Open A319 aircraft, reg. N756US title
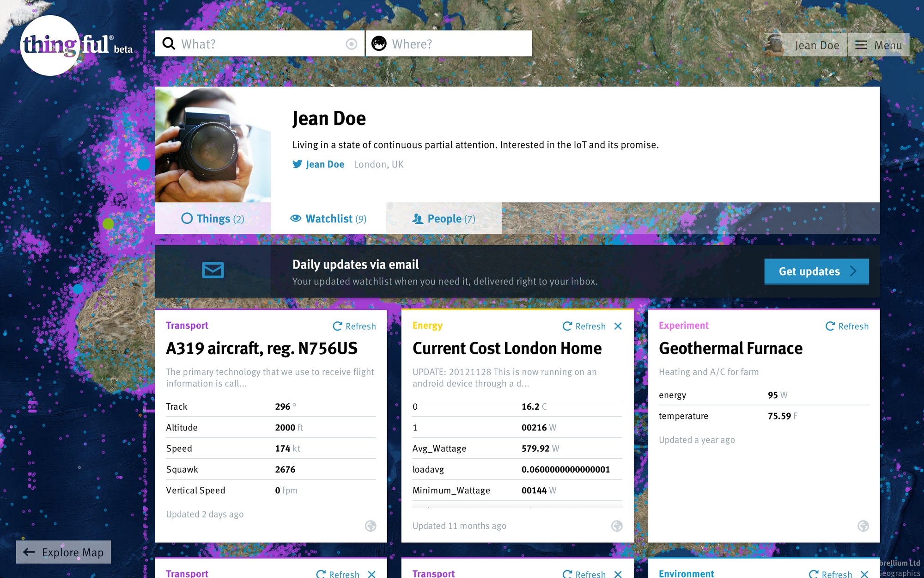Viewport: 924px width, 578px height. click(261, 348)
